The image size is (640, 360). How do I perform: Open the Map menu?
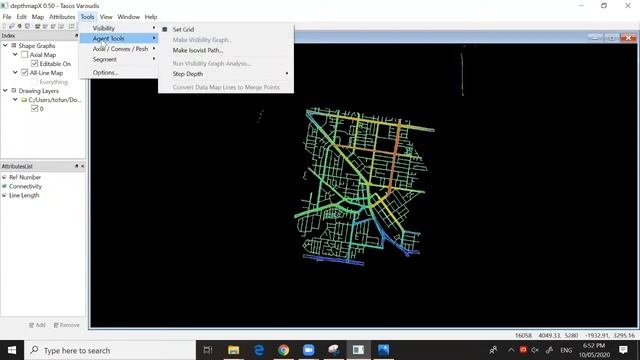[38, 17]
